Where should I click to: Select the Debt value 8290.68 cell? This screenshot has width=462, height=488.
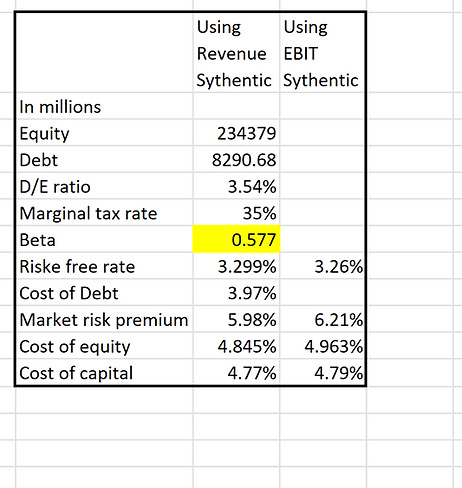[236, 159]
